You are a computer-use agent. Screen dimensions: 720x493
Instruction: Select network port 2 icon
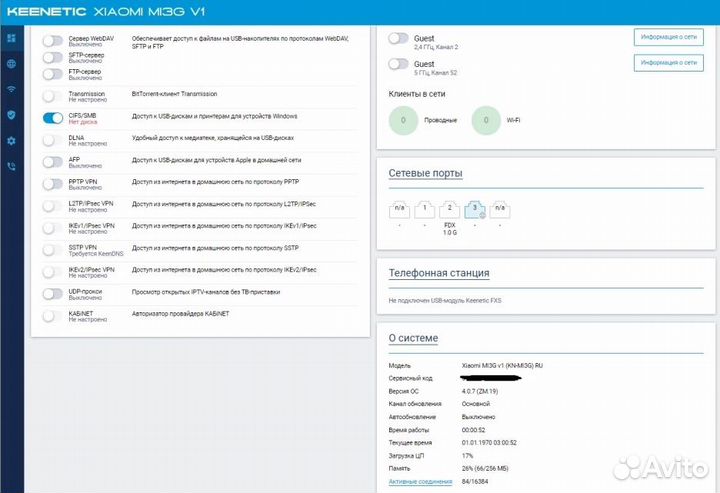click(450, 209)
